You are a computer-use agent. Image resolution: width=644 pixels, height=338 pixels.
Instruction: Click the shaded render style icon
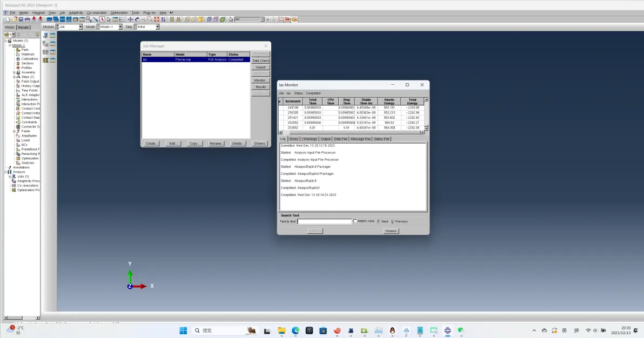tap(200, 19)
